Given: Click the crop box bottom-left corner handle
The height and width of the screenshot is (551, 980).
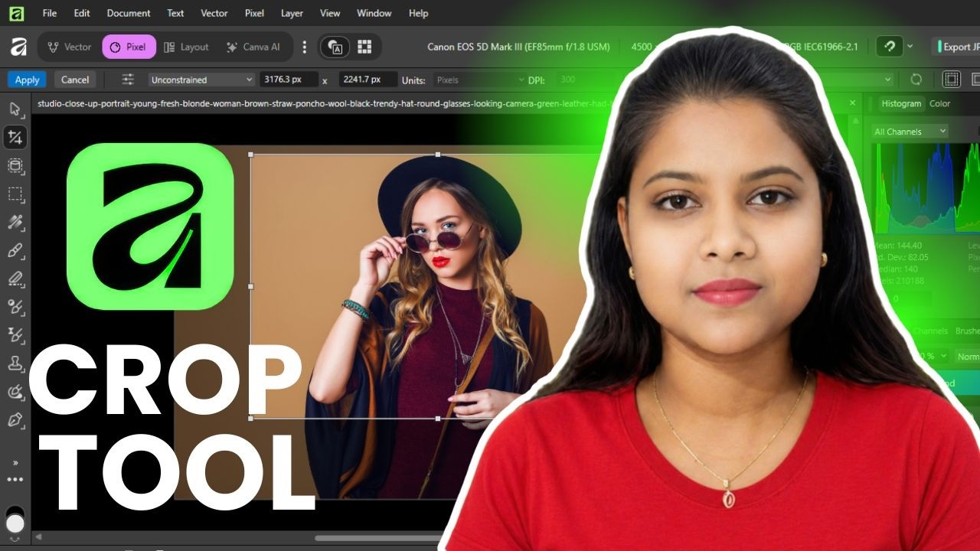Looking at the screenshot, I should coord(251,419).
